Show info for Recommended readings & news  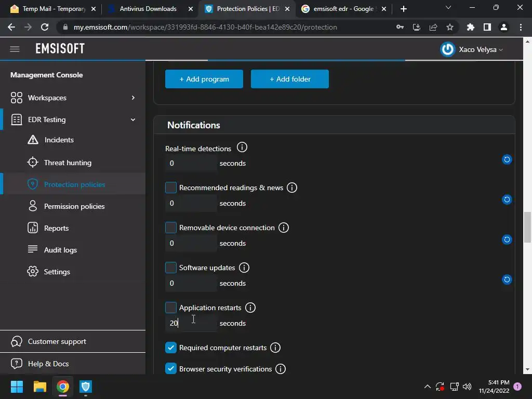[x=292, y=187]
